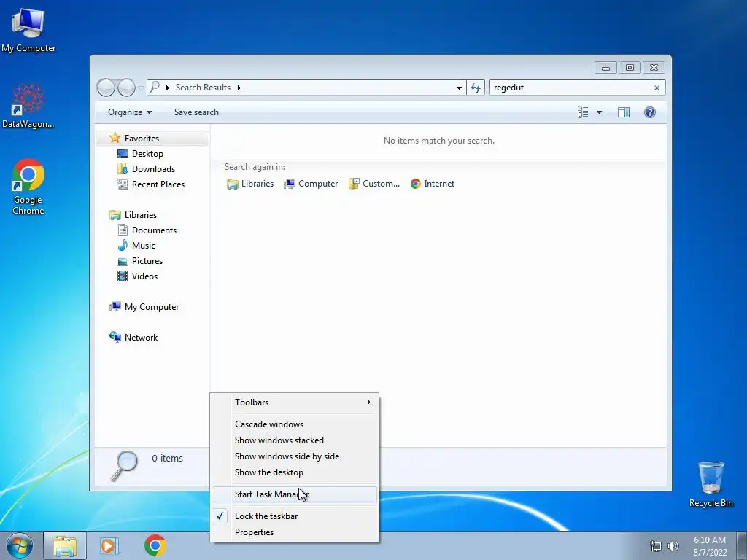Choose Show windows side by side
The height and width of the screenshot is (560, 747).
[295, 456]
